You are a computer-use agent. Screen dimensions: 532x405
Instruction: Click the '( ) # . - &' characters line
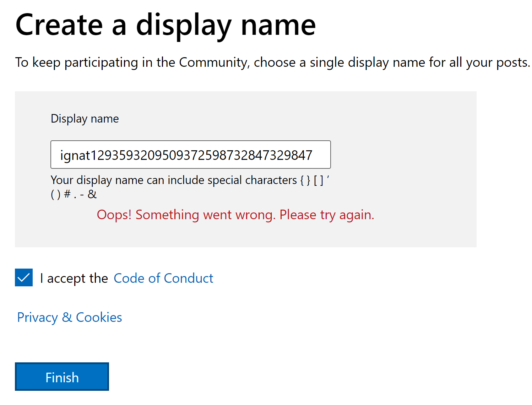coord(74,194)
